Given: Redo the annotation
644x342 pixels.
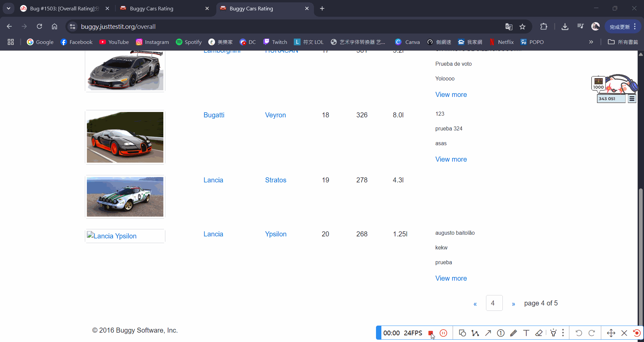Looking at the screenshot, I should 592,333.
